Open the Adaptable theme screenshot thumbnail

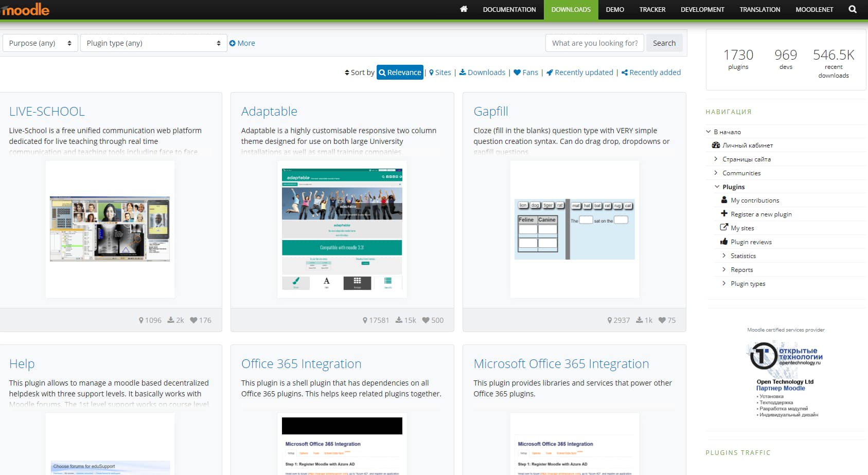tap(342, 229)
